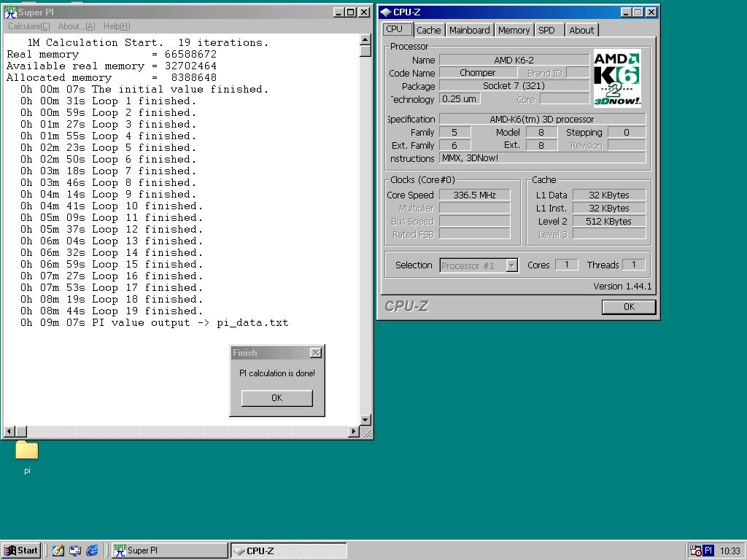Click the L1 Data 32 KBytes field
The width and height of the screenshot is (747, 560).
[609, 195]
